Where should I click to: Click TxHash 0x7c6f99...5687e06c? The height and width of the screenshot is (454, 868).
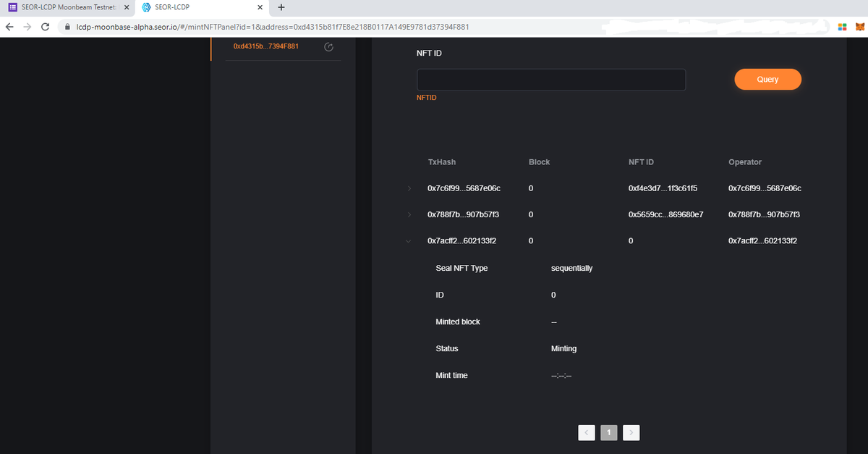[464, 188]
